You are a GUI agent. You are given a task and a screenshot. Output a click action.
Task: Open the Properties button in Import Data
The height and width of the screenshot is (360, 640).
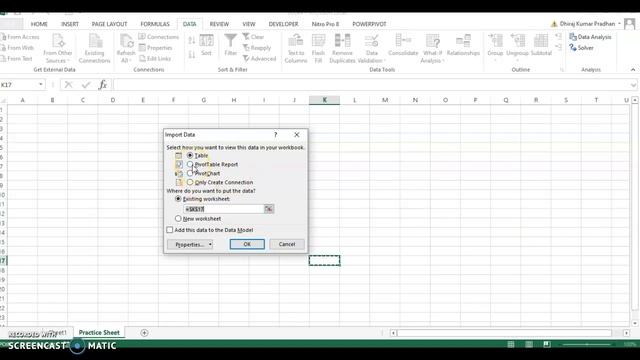point(190,244)
